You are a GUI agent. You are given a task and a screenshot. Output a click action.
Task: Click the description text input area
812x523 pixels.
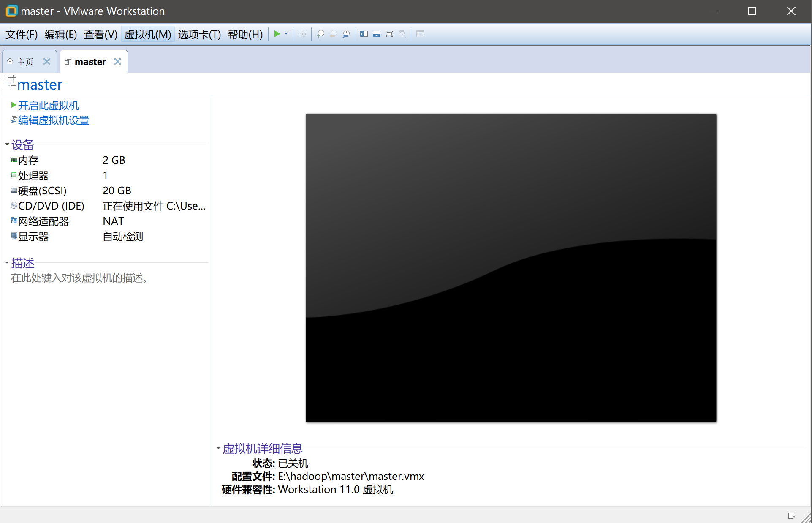point(79,278)
